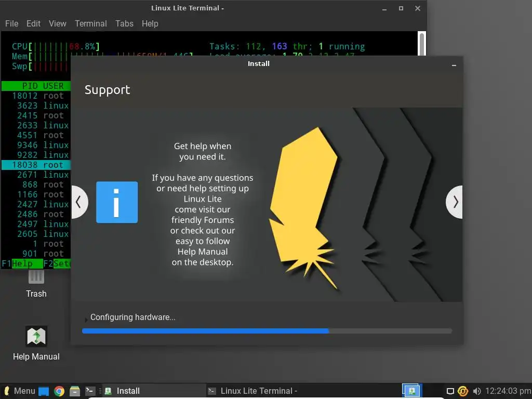Viewport: 532px width, 399px height.
Task: Open the Tabs menu in Terminal
Action: click(x=124, y=23)
